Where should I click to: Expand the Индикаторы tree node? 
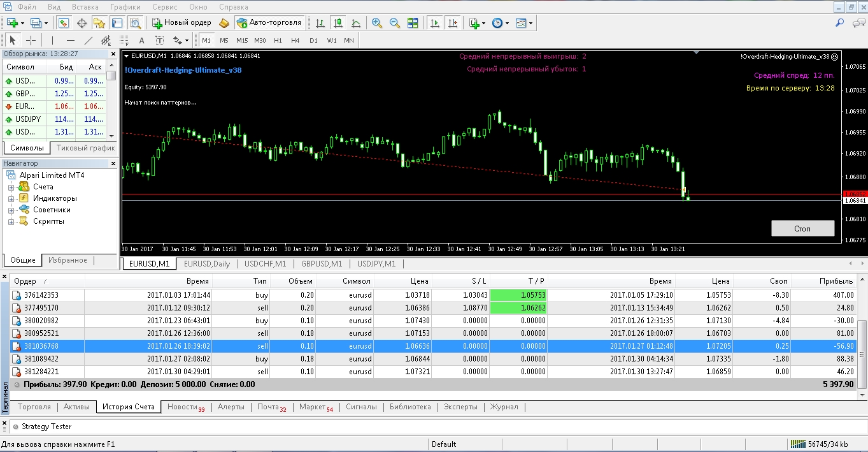coord(11,198)
